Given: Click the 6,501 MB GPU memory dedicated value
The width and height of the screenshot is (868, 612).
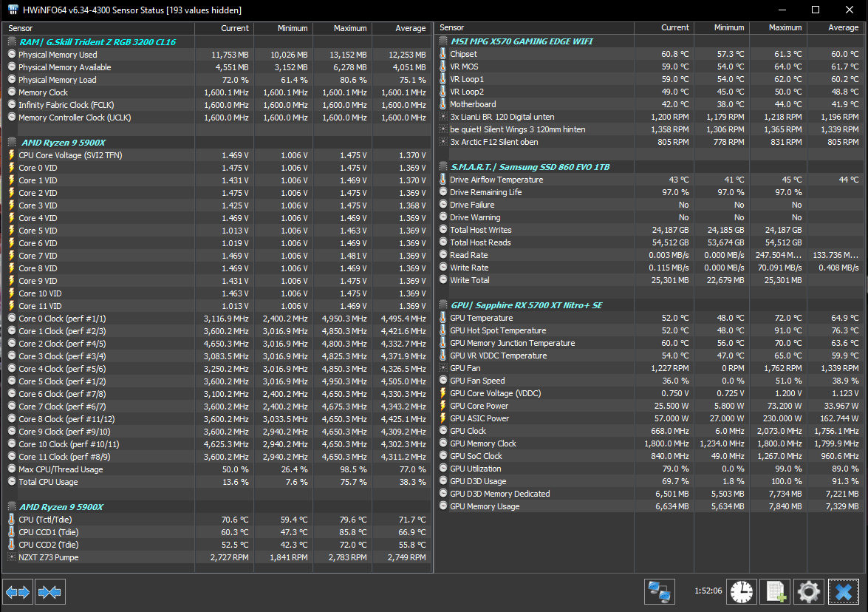Looking at the screenshot, I should [x=672, y=494].
